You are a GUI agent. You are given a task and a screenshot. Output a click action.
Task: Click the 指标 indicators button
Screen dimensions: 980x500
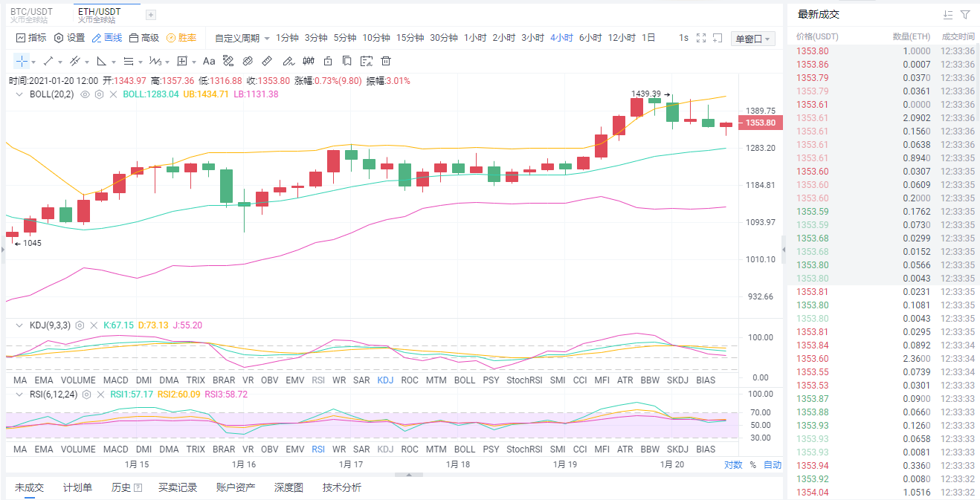[x=32, y=38]
